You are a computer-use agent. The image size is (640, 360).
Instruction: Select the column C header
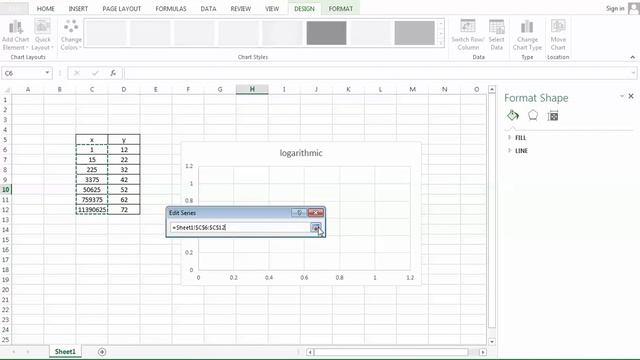pos(92,89)
